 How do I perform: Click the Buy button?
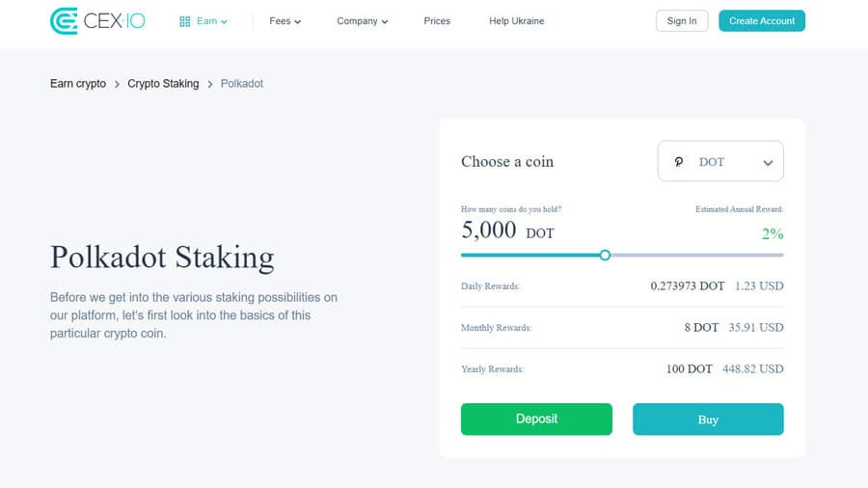pyautogui.click(x=708, y=419)
